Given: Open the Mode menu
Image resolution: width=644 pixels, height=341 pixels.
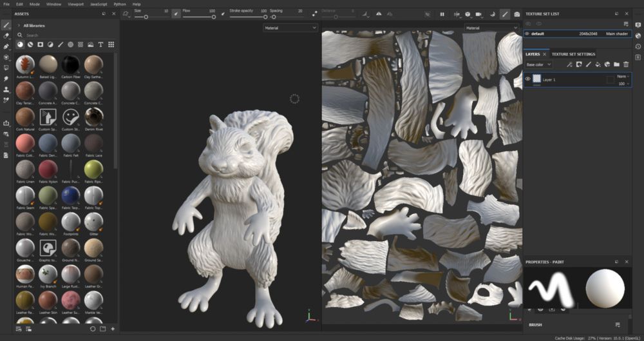Looking at the screenshot, I should pos(35,4).
